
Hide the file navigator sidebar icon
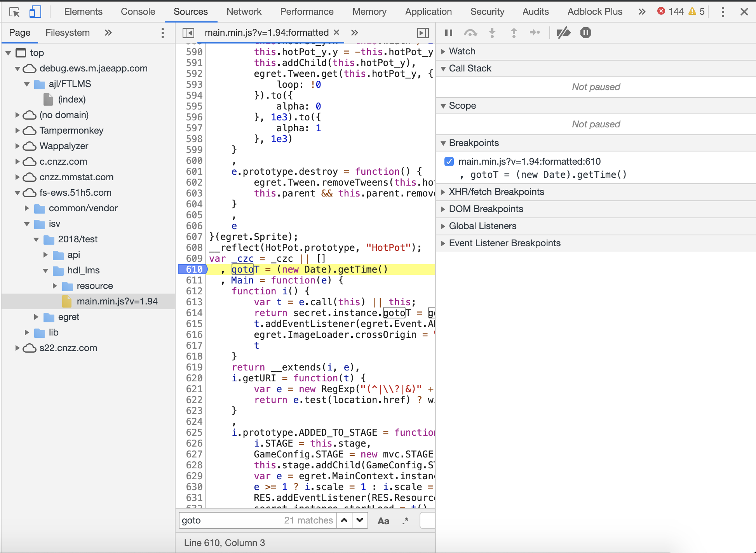tap(188, 33)
